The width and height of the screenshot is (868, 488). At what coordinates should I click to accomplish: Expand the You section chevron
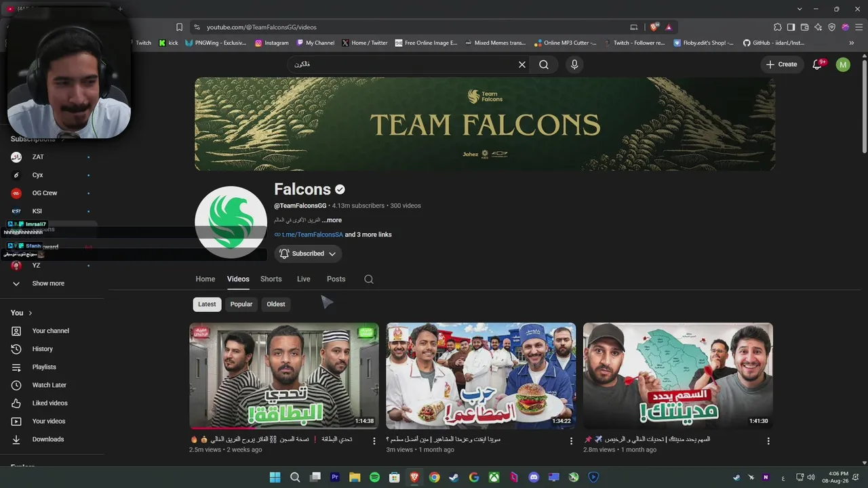point(31,313)
